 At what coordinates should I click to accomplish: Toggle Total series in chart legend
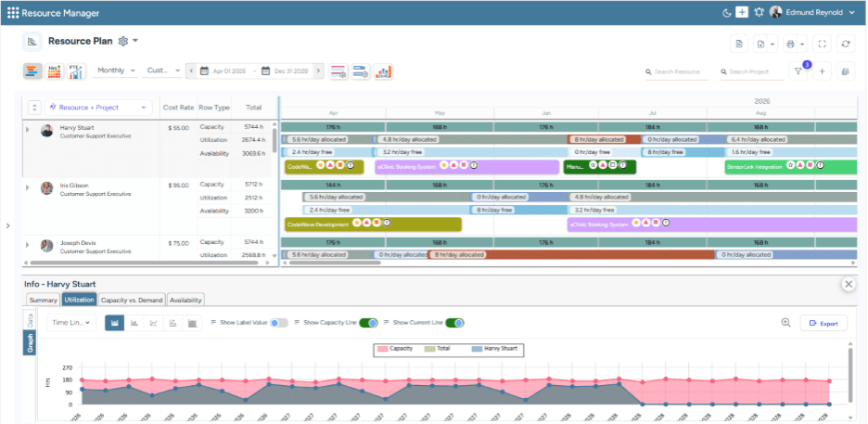pyautogui.click(x=437, y=349)
